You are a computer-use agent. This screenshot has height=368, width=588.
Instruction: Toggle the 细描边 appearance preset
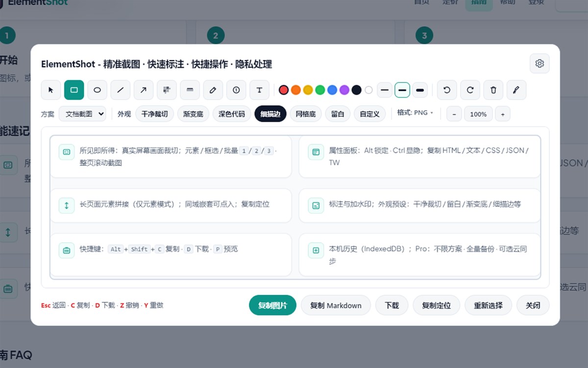coord(270,114)
